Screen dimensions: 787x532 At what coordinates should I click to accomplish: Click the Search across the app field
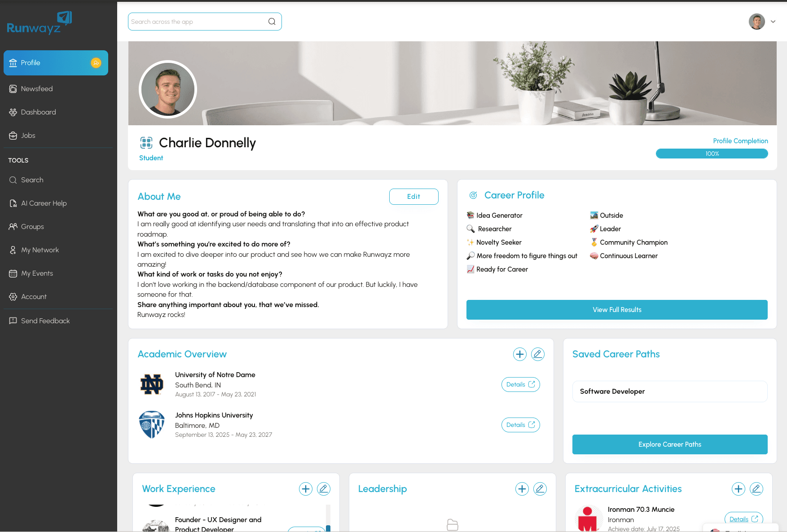[x=205, y=22]
